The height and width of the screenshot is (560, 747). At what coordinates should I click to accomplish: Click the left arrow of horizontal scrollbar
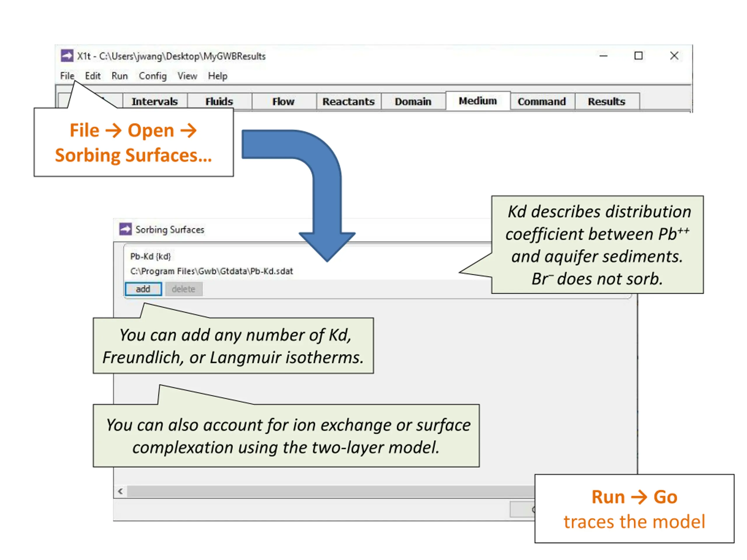121,491
